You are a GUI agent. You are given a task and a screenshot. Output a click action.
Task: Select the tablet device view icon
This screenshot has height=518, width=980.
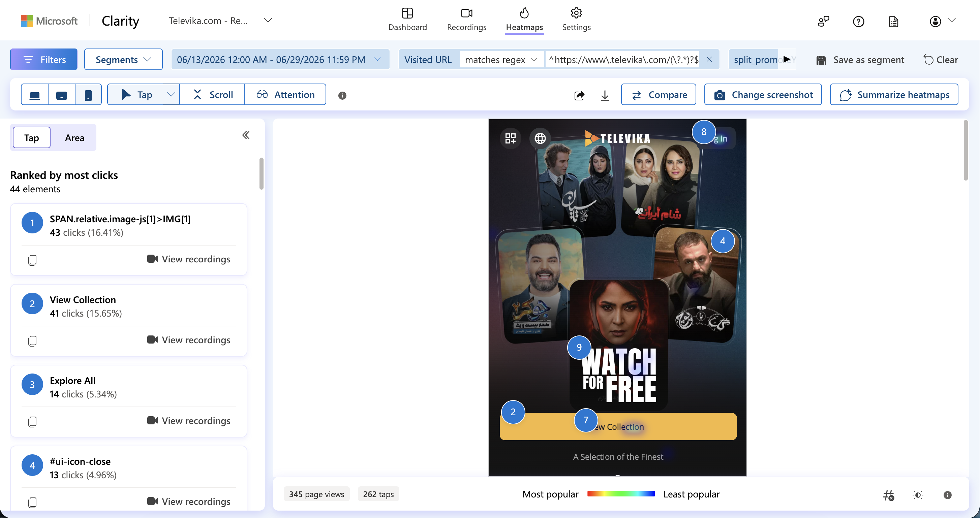62,95
